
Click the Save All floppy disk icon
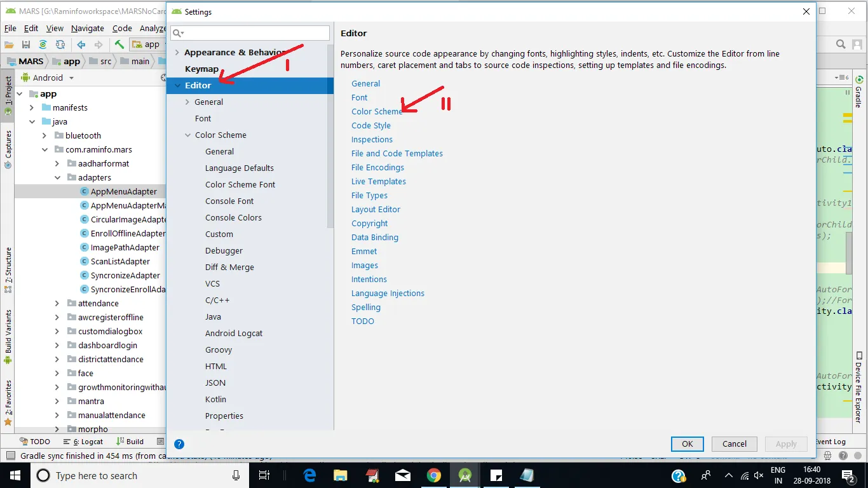click(x=26, y=44)
